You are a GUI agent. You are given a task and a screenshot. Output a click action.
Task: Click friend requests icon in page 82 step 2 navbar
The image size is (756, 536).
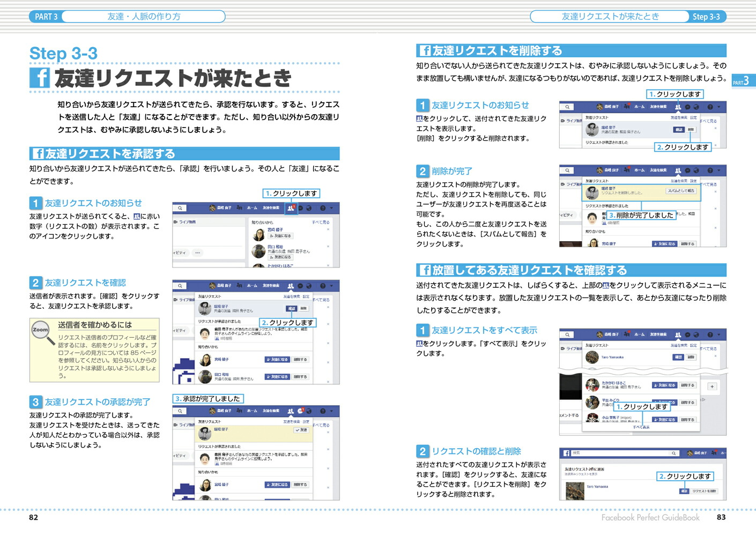pyautogui.click(x=291, y=286)
